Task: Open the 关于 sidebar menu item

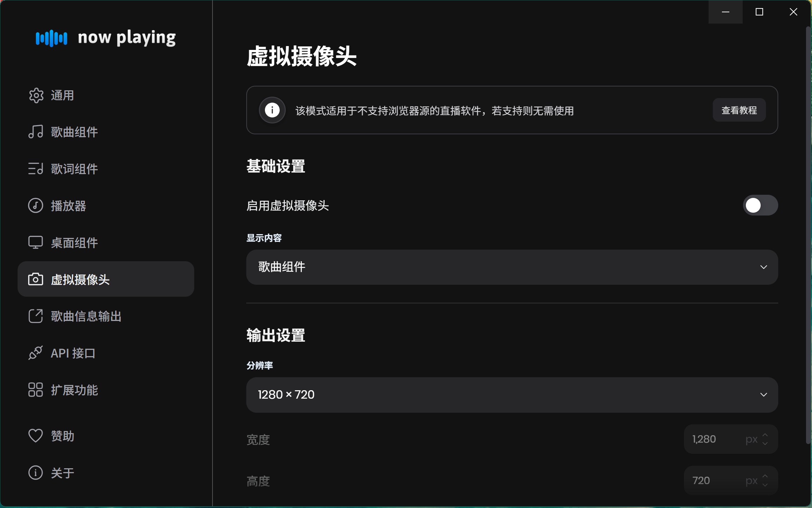Action: 62,473
